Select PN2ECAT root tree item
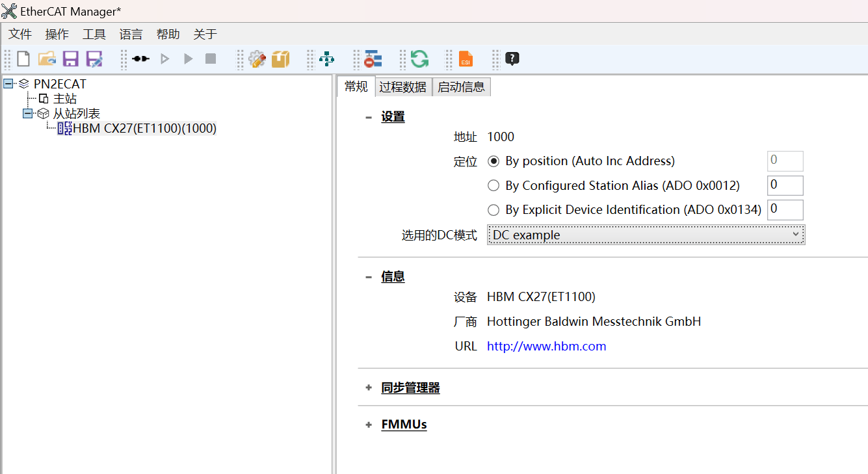Viewport: 868px width, 474px height. click(x=60, y=84)
